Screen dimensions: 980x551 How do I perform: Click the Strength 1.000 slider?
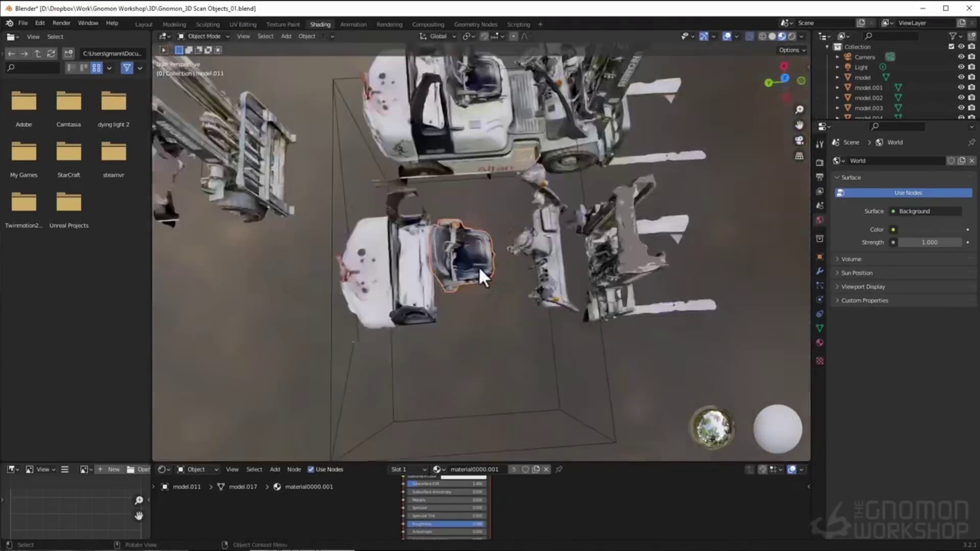pyautogui.click(x=929, y=242)
